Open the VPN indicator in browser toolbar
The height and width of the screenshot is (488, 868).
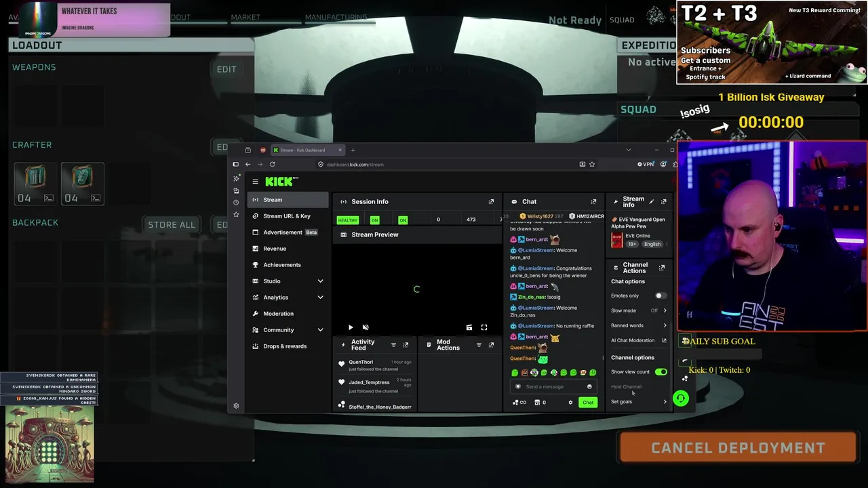pos(646,164)
